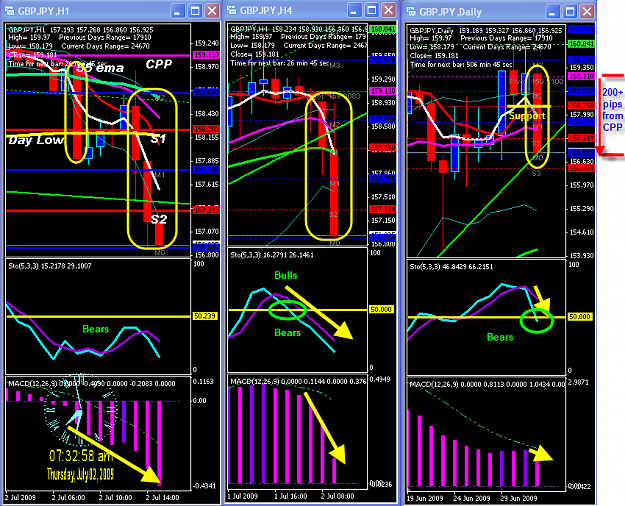625x506 pixels.
Task: Select the GBPJPY,Daily window title
Action: coord(450,12)
